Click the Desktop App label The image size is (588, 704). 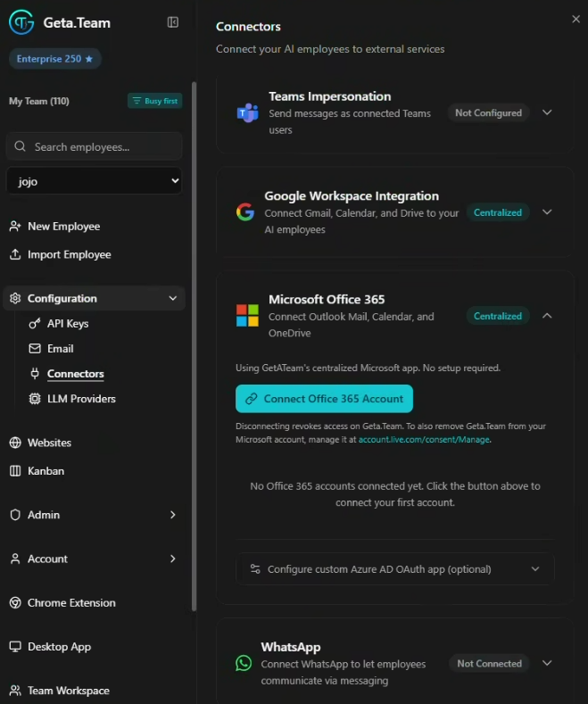click(x=59, y=647)
